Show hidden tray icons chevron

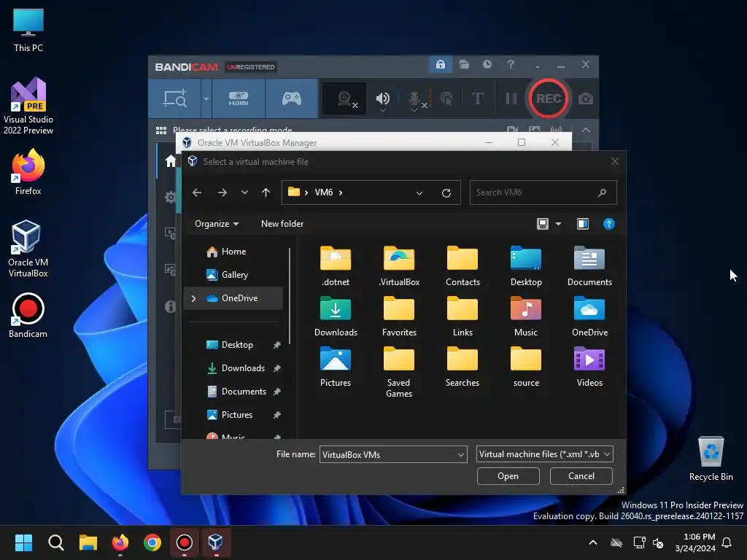point(593,542)
